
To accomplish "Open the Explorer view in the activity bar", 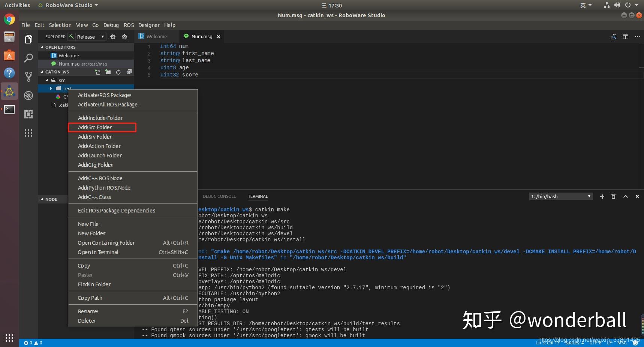I will 28,39.
